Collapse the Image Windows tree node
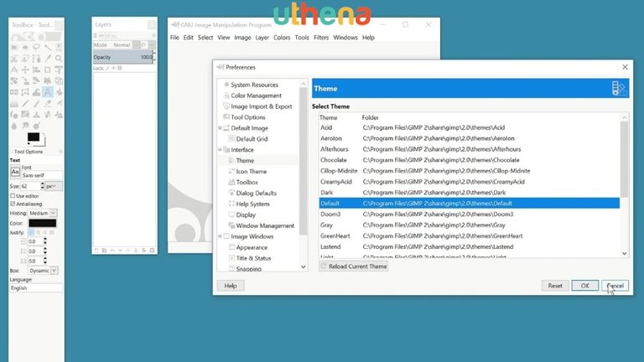 [220, 236]
